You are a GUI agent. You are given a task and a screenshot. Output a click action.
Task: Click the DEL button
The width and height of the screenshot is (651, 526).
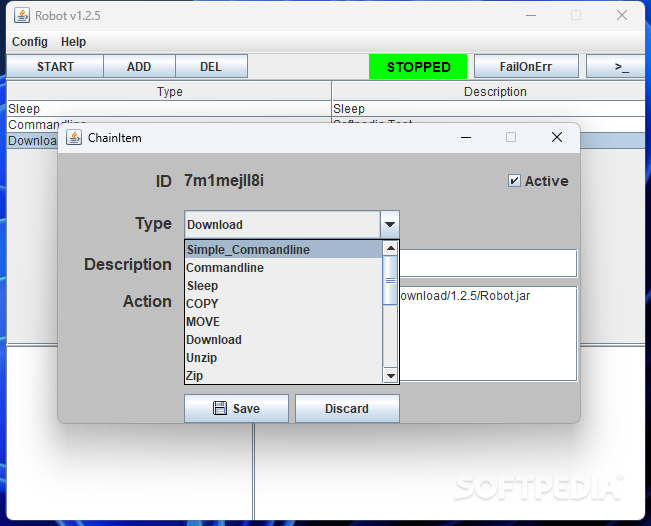pos(211,66)
